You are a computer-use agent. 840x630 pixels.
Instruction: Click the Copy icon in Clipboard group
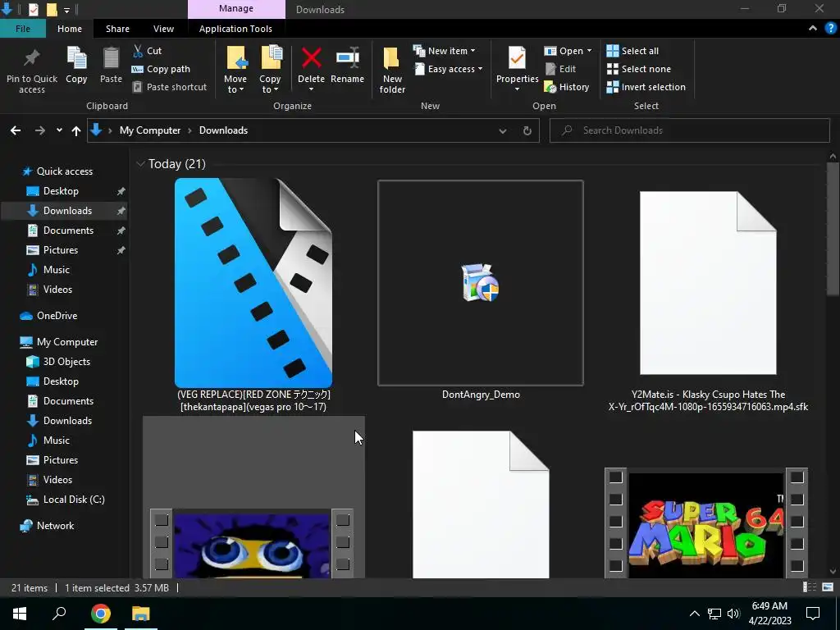tap(76, 65)
